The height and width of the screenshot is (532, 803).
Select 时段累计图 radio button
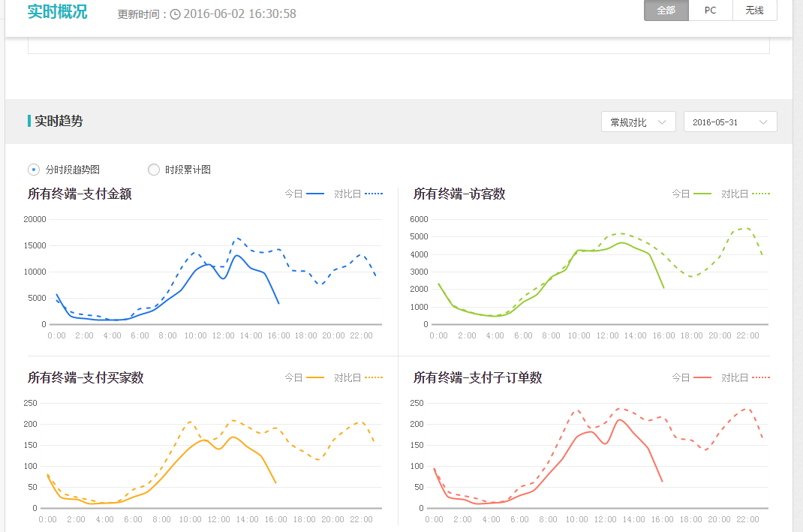click(x=154, y=170)
